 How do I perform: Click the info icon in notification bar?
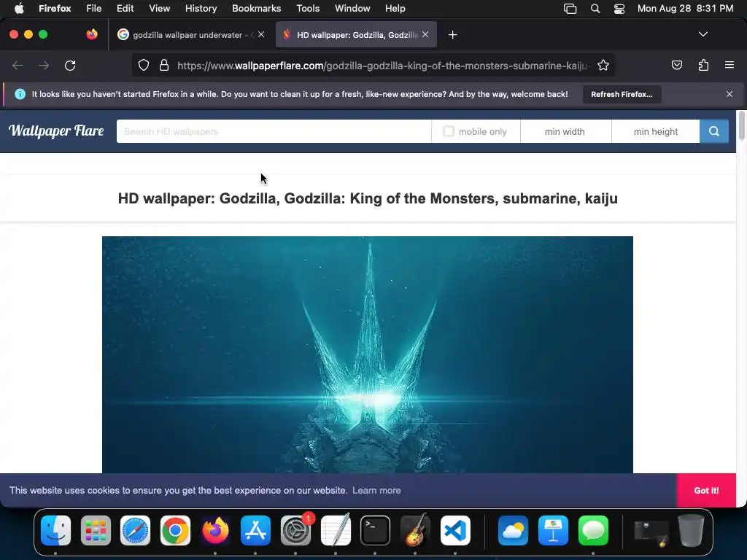coord(20,94)
